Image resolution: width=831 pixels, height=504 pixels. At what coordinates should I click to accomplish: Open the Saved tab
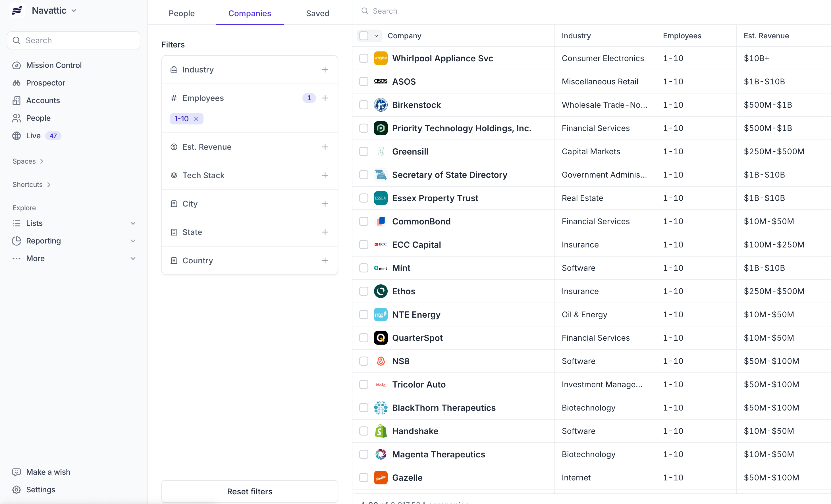[317, 13]
